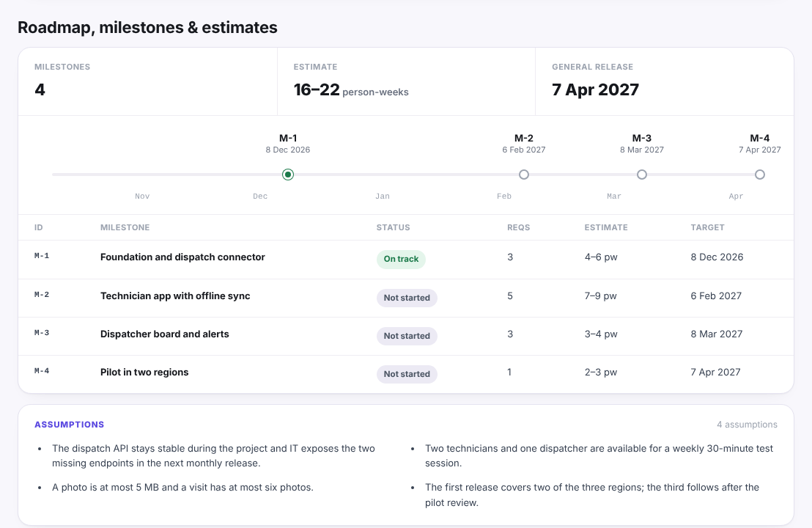Click reqs value 5 in M-2 row
Image resolution: width=812 pixels, height=528 pixels.
coord(510,296)
